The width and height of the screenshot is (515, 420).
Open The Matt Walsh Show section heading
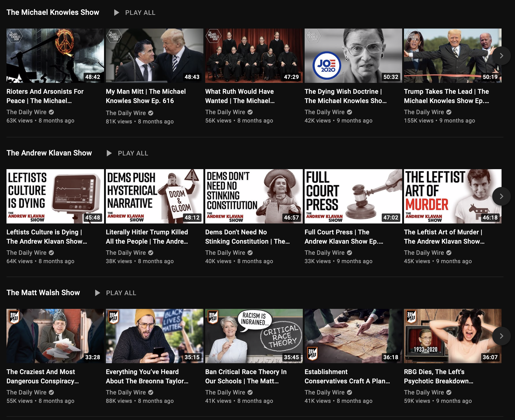(x=43, y=293)
